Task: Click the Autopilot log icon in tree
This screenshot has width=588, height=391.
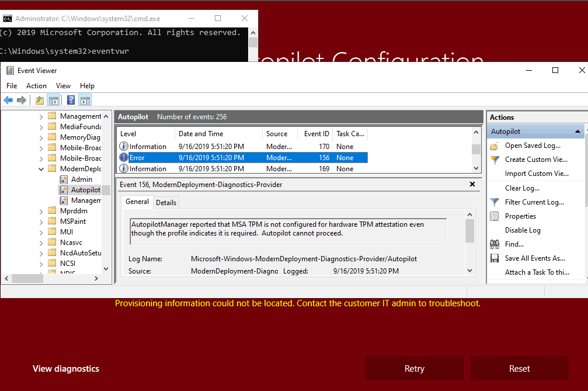Action: (x=64, y=190)
